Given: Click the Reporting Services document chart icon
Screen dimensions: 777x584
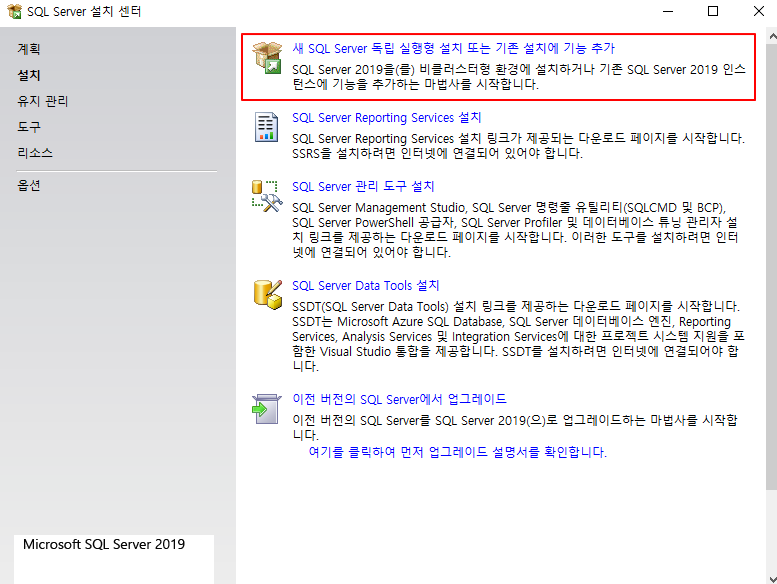Looking at the screenshot, I should (x=266, y=127).
